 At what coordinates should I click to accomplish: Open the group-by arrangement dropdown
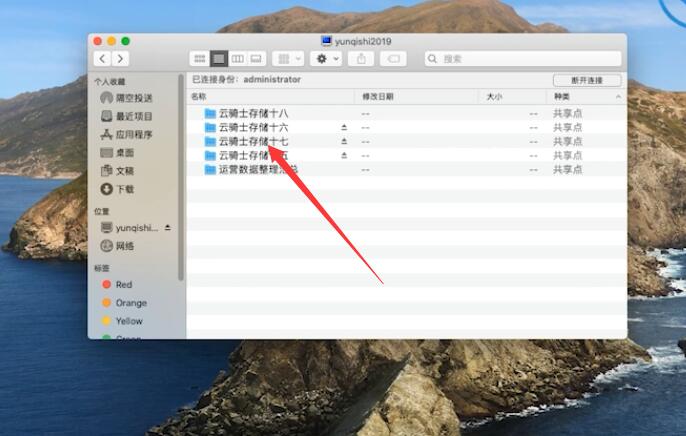(x=288, y=59)
